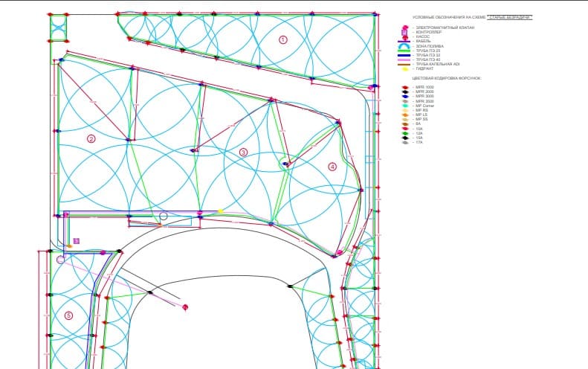Click the circled zone number 2
Viewport: 588px width, 369px height.
(91, 139)
